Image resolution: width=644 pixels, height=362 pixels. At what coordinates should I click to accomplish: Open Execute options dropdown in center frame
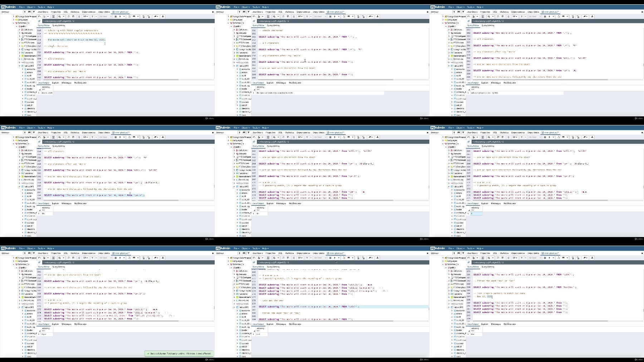click(339, 137)
